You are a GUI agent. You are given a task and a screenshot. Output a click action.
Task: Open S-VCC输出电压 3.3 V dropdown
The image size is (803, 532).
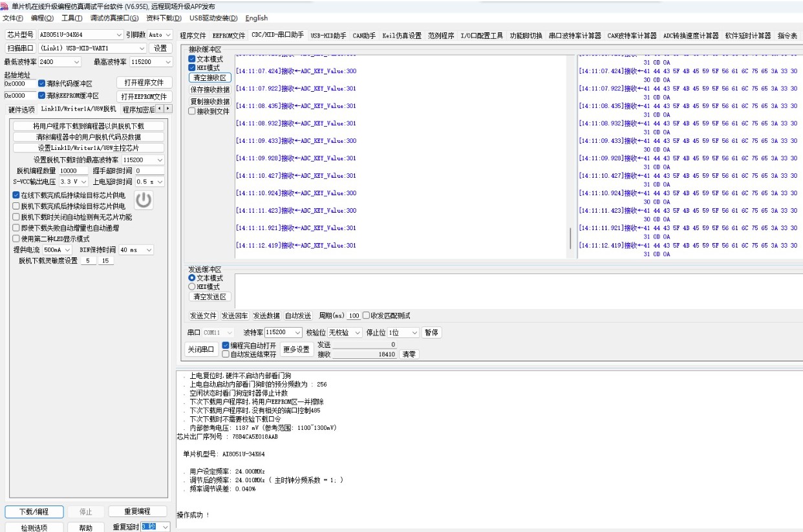73,182
